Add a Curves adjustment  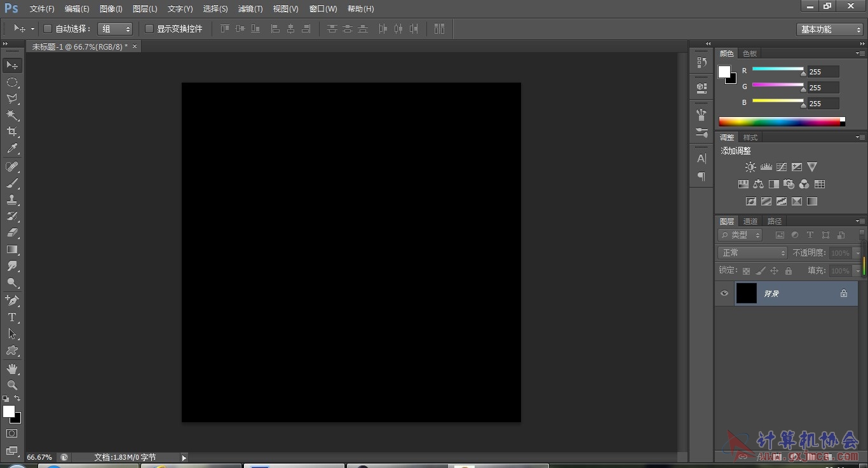[781, 167]
